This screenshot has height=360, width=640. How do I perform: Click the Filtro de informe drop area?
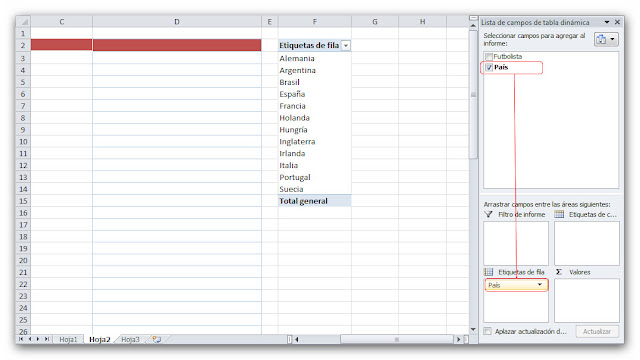tap(516, 243)
